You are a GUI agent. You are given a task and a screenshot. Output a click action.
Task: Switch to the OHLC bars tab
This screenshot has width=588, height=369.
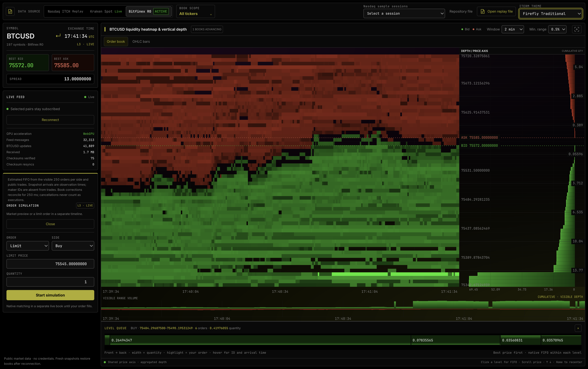coord(141,42)
